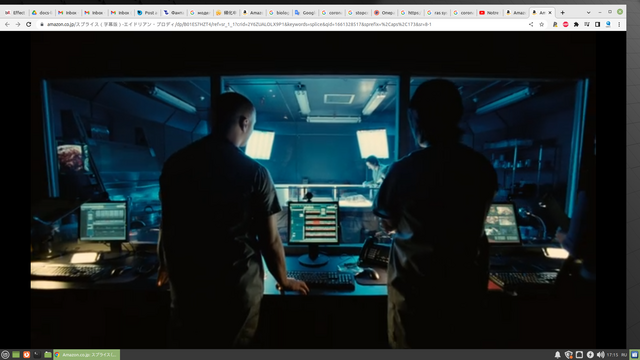Open the first extension icon beside the bookmark star
The image size is (640, 360).
coord(555,24)
